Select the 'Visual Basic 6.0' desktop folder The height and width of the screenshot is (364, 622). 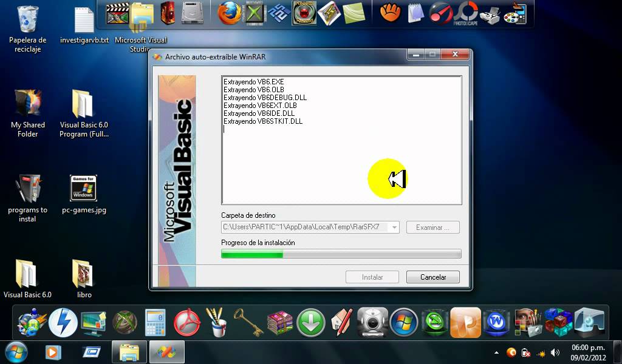tap(27, 278)
